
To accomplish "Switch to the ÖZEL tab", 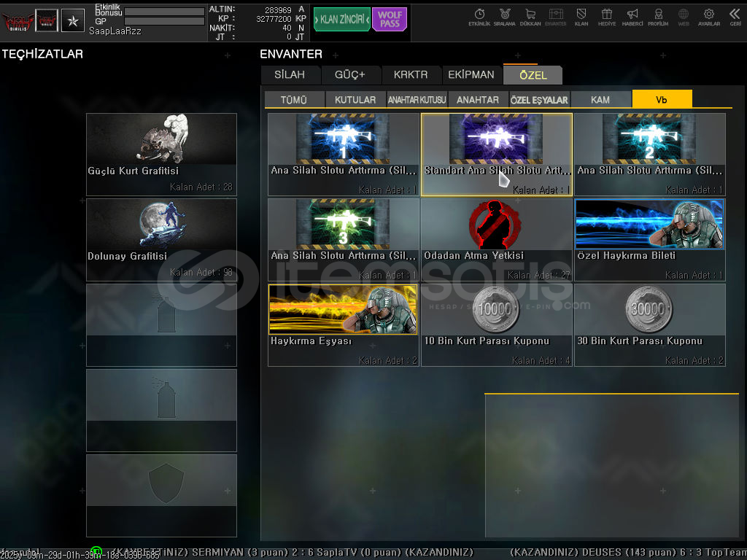I will click(533, 75).
